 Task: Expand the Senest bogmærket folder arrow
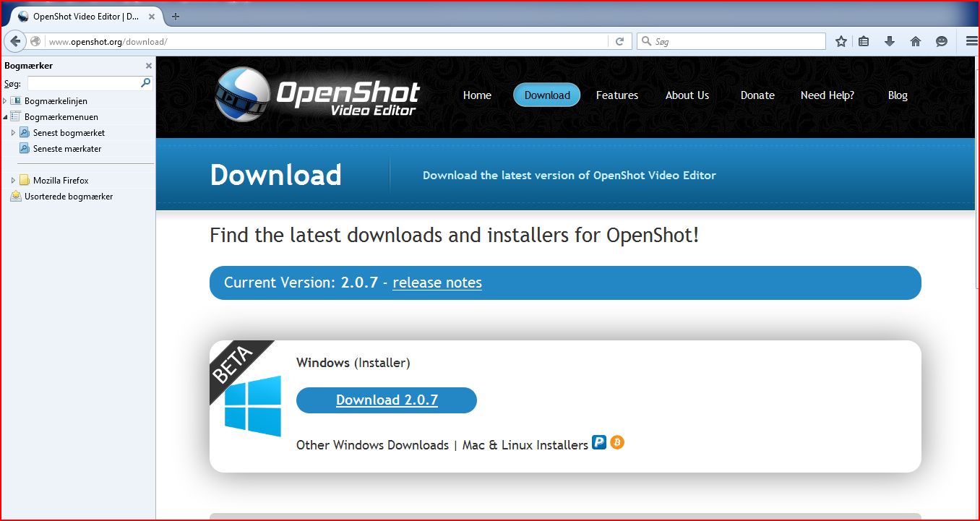[13, 132]
